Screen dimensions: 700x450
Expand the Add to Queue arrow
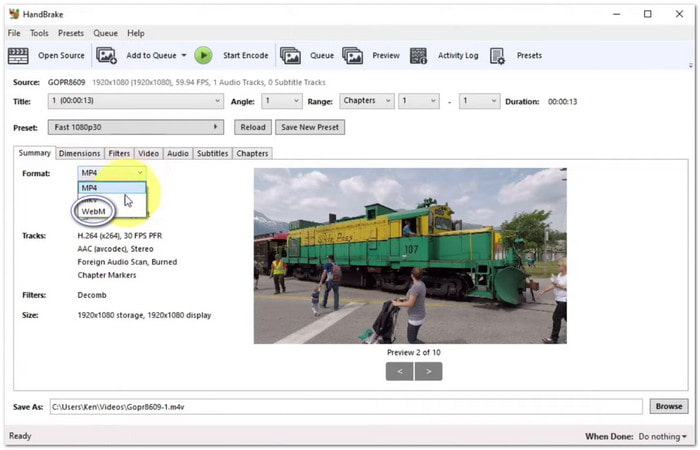184,56
